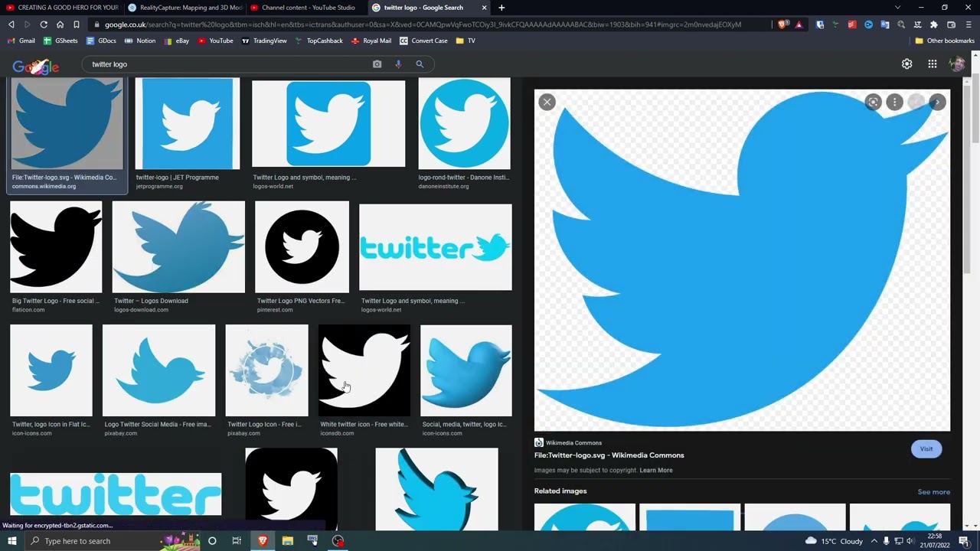980x551 pixels.
Task: Open the Google apps grid
Action: coord(933,64)
